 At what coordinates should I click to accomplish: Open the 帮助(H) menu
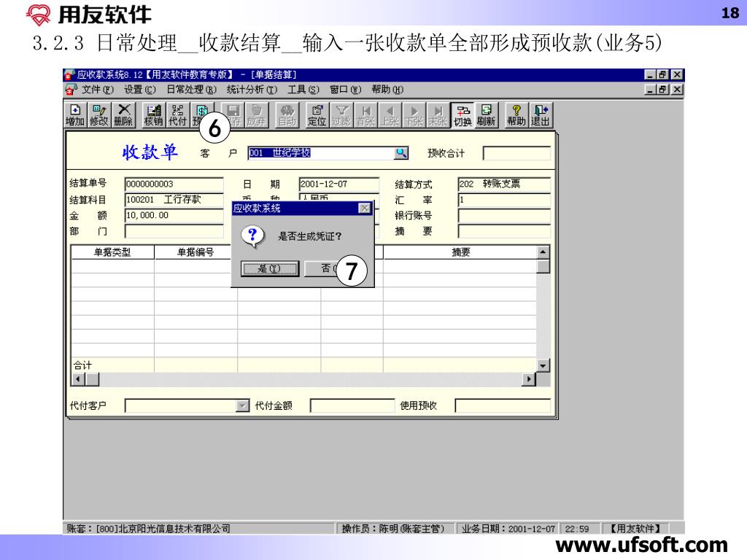(387, 90)
